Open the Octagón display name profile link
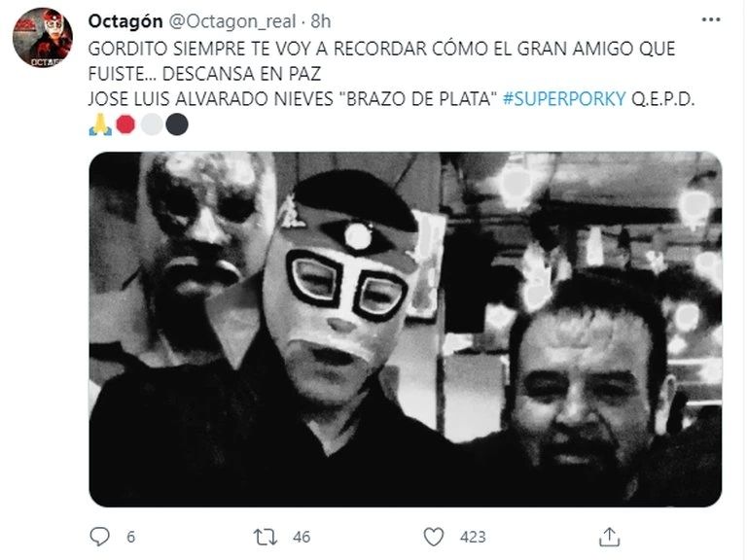Screen dimensions: 747x560 [x=125, y=21]
